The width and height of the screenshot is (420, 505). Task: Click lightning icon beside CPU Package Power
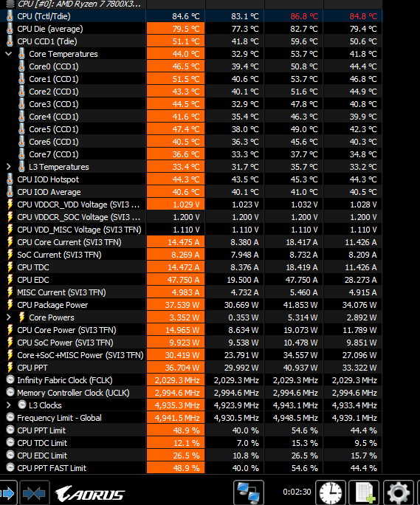click(10, 305)
